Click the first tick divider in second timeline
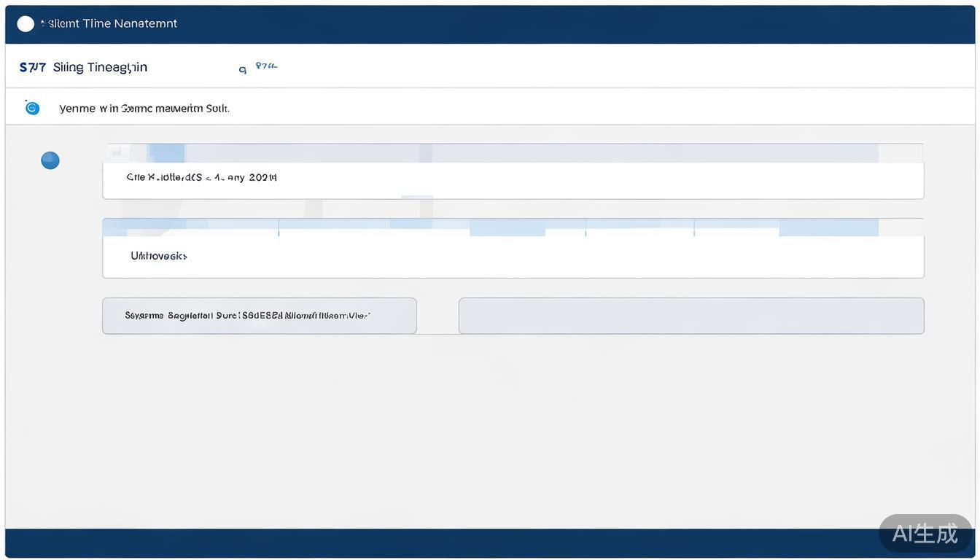Image resolution: width=980 pixels, height=560 pixels. [279, 227]
